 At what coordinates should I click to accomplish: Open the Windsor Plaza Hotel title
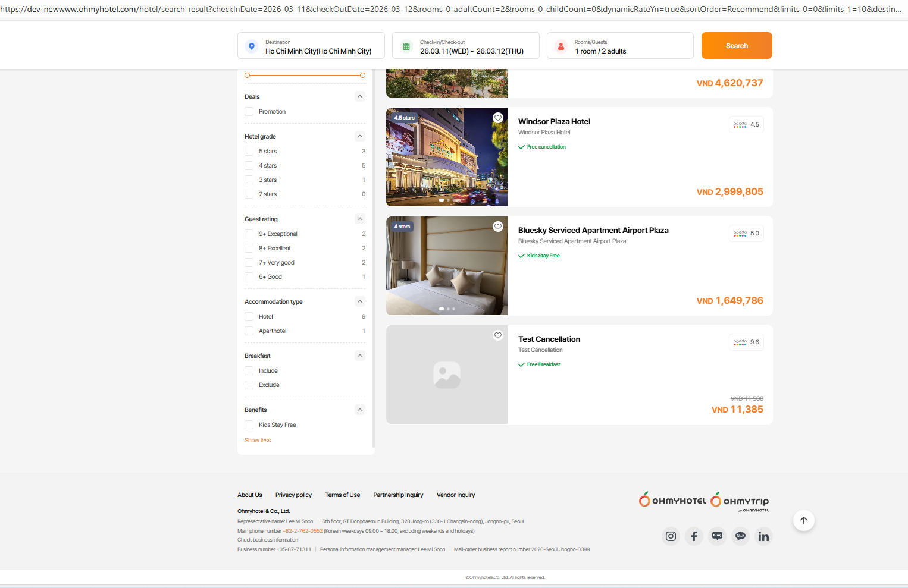[555, 122]
